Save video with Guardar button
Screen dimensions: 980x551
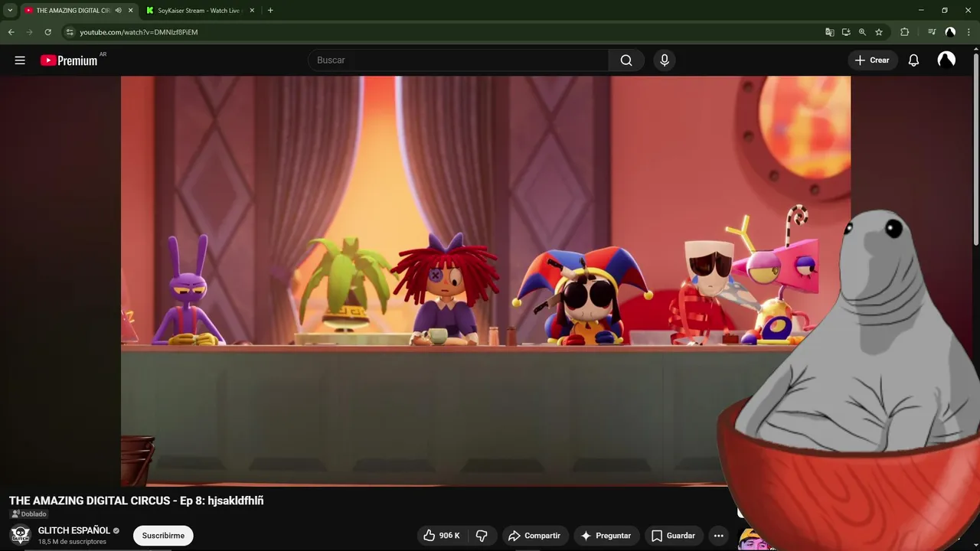tap(673, 536)
